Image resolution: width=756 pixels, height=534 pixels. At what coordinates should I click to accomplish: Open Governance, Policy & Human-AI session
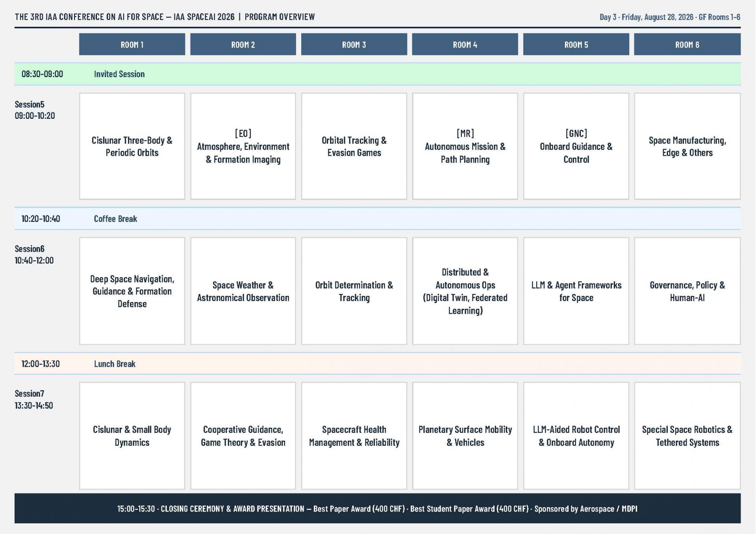point(687,291)
